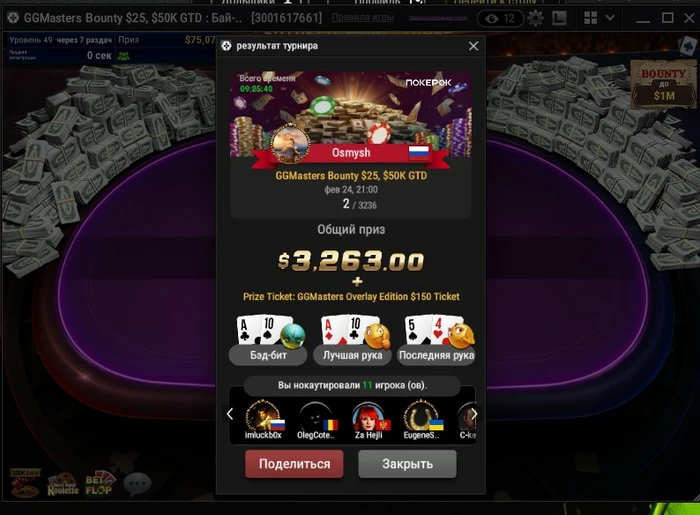Click the Поделиться share button
The image size is (700, 515).
point(294,464)
